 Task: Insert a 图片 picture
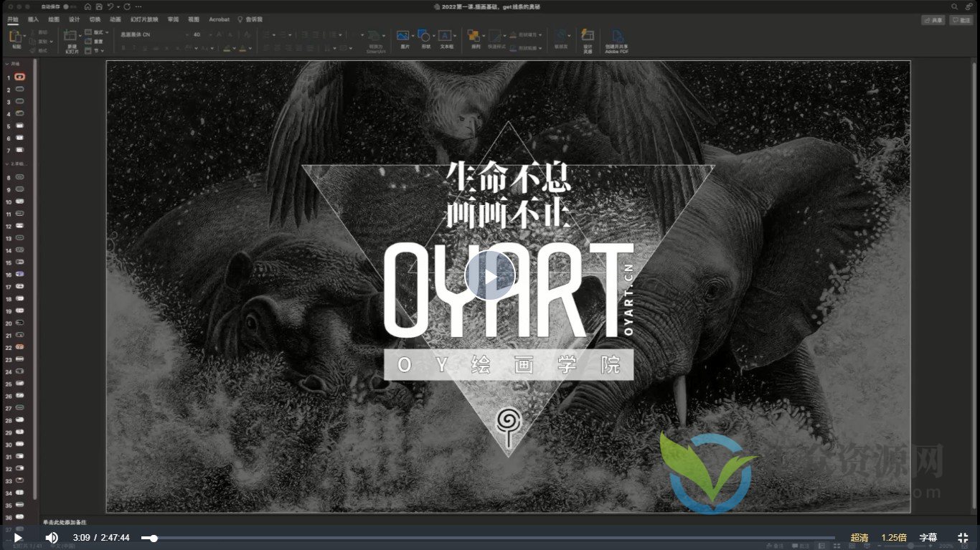405,39
